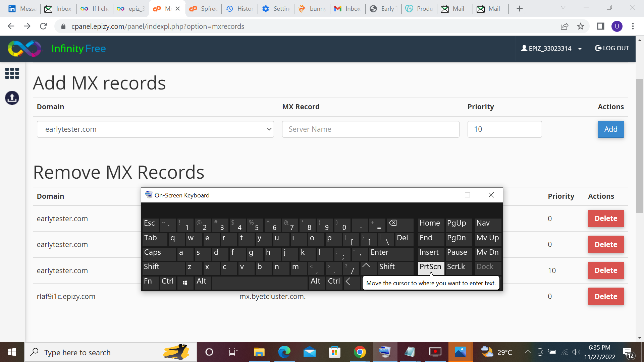The image size is (644, 362).
Task: Open the EPIZ_33023314 account dropdown
Action: coord(551,49)
